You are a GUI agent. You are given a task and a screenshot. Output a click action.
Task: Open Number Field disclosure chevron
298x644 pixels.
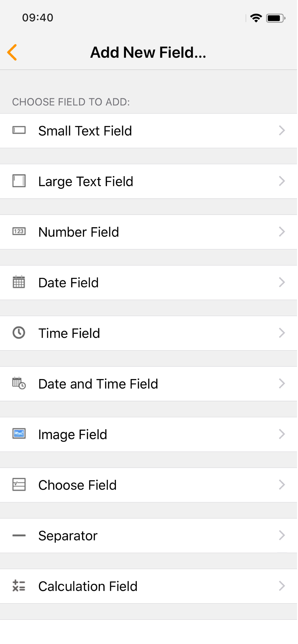pos(282,232)
